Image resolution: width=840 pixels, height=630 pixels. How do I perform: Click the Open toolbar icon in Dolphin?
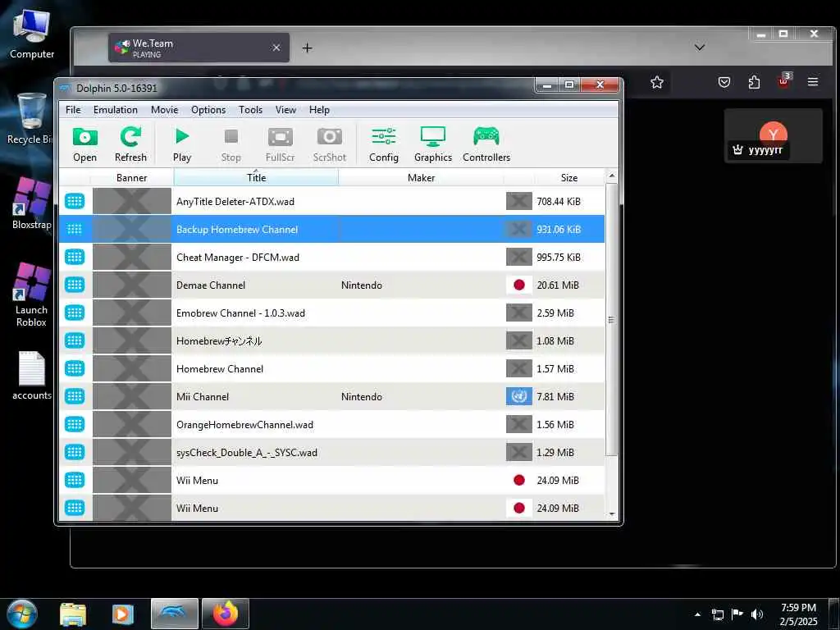pos(84,144)
